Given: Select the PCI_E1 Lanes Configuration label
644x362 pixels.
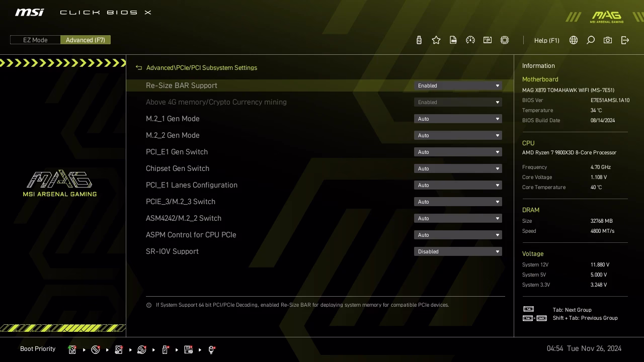Looking at the screenshot, I should click(192, 185).
